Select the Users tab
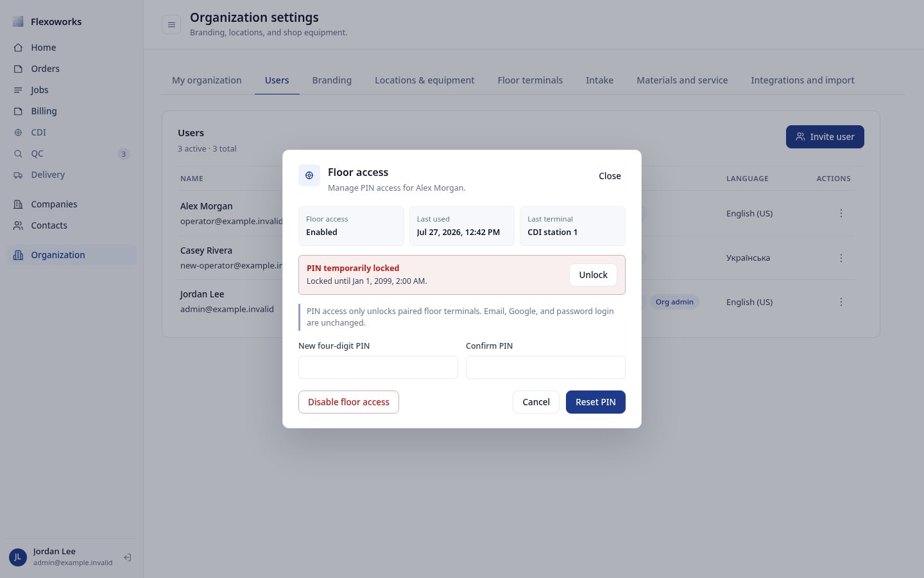 click(x=277, y=80)
